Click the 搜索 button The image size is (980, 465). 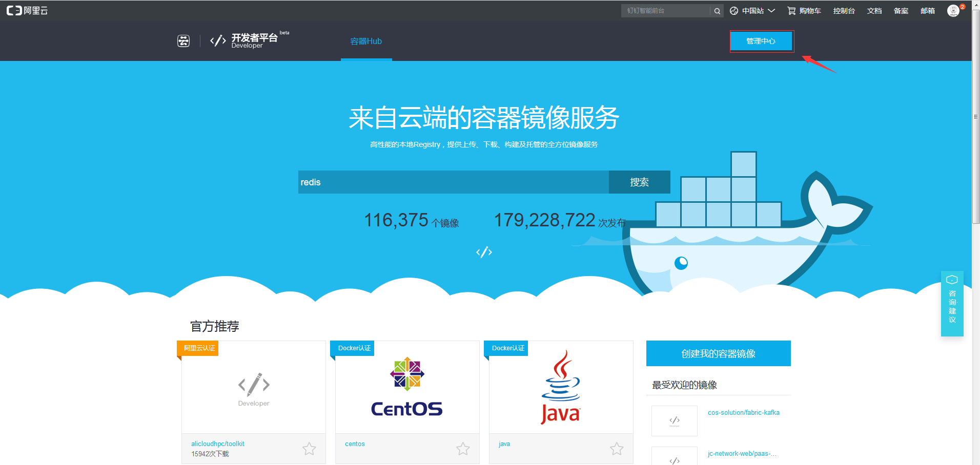[639, 182]
